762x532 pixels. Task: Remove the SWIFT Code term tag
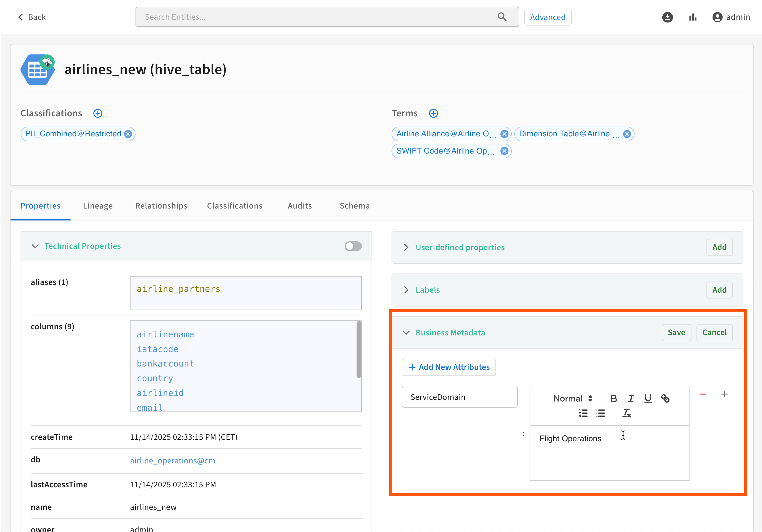pos(504,151)
